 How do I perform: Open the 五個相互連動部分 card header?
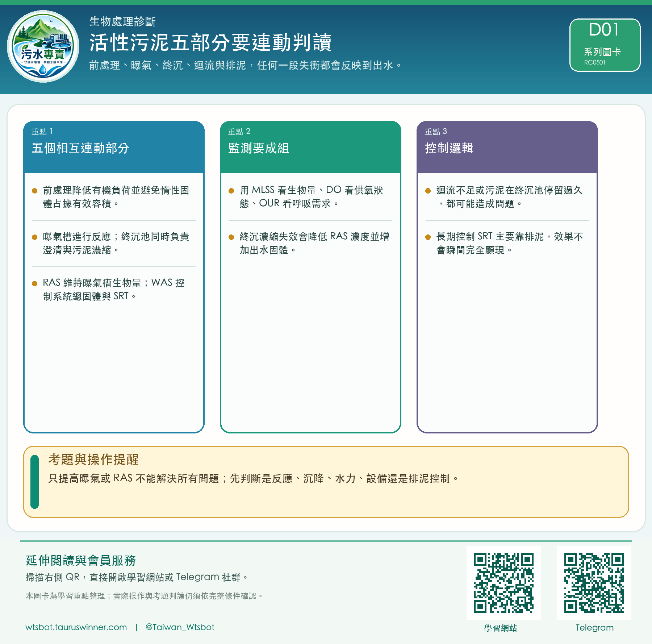click(x=114, y=147)
